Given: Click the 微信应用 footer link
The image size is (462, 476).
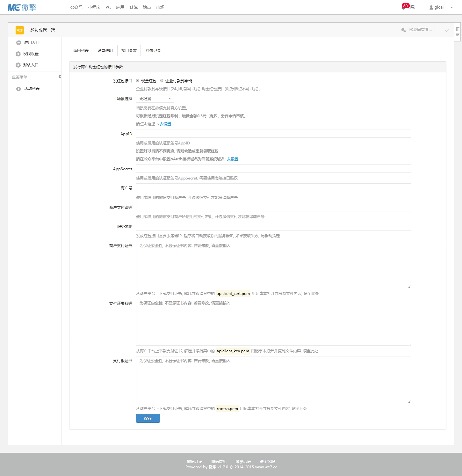Looking at the screenshot, I should pyautogui.click(x=219, y=462).
